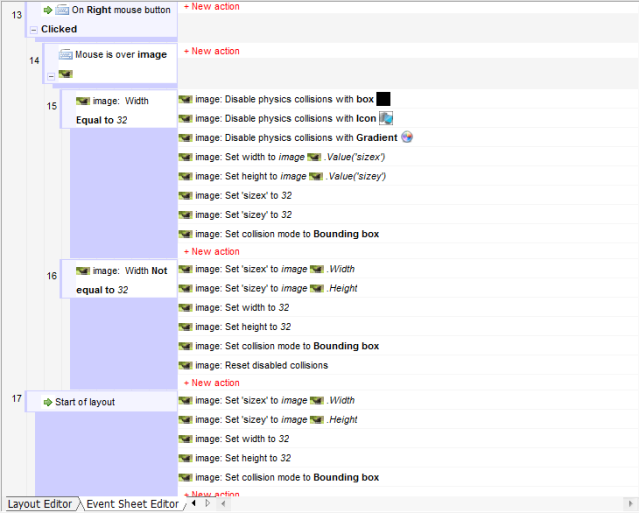
Task: Click the tab scroll left arrow
Action: [x=194, y=503]
